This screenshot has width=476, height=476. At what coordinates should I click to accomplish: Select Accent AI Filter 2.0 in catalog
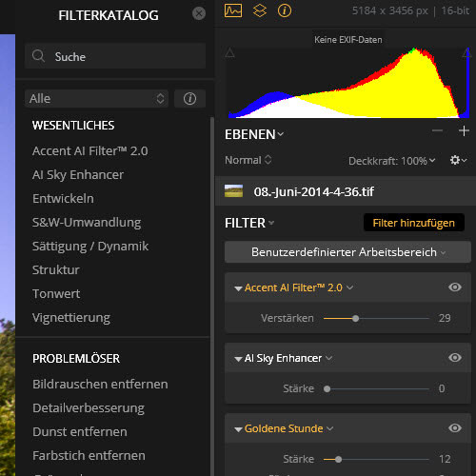coord(90,151)
